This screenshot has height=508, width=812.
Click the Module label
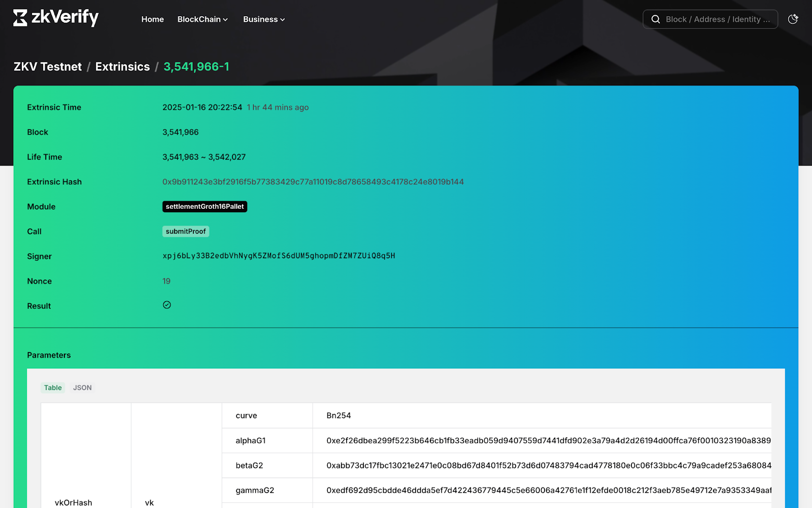pyautogui.click(x=41, y=207)
